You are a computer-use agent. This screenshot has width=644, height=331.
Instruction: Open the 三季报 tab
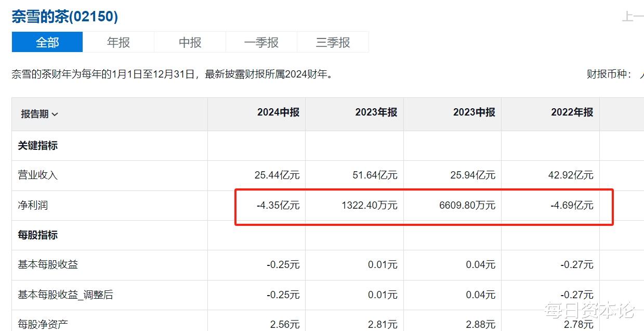[333, 42]
